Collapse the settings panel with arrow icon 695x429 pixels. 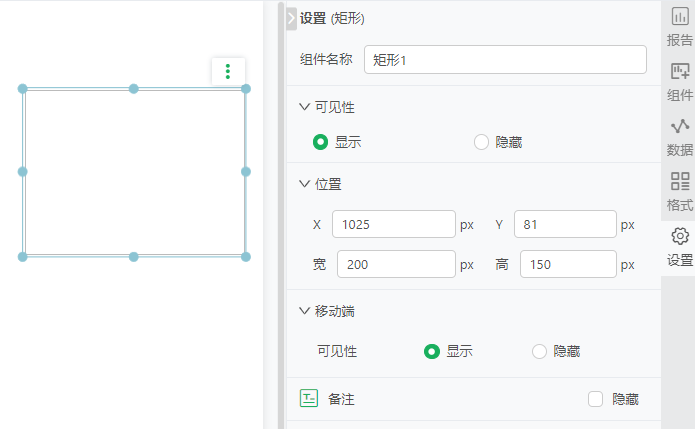pyautogui.click(x=291, y=17)
